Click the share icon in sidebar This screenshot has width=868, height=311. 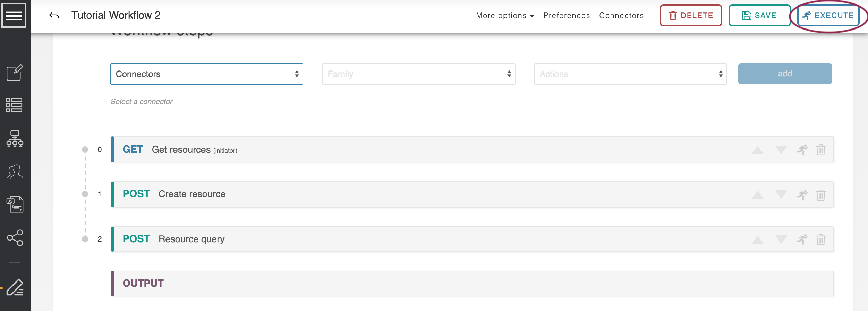[x=15, y=238]
